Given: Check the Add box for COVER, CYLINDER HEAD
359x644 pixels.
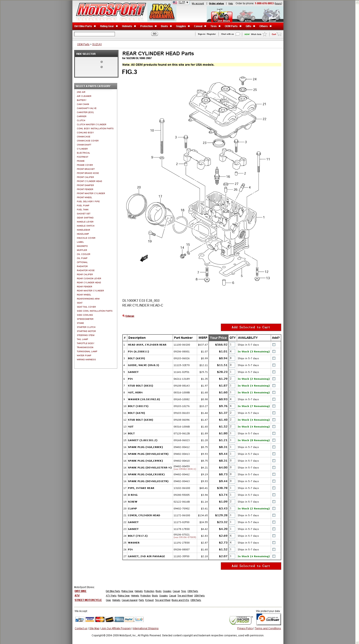Looking at the screenshot, I should [274, 516].
